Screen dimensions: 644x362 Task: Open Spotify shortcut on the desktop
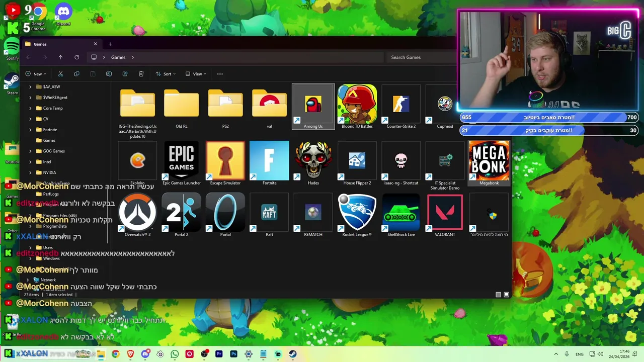(12, 49)
